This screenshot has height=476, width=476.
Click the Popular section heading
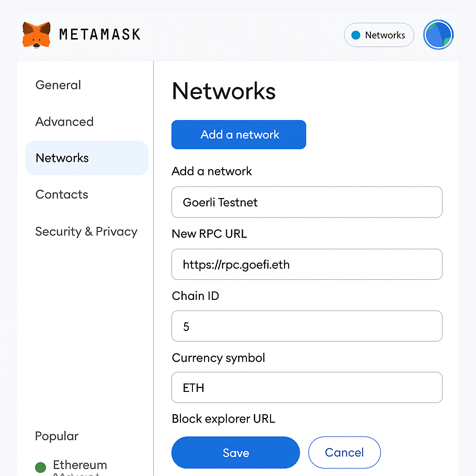pyautogui.click(x=57, y=436)
